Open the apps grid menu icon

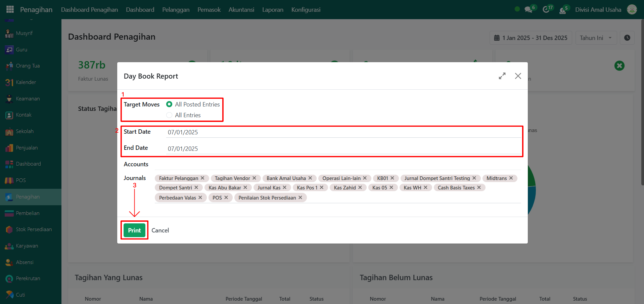point(10,9)
